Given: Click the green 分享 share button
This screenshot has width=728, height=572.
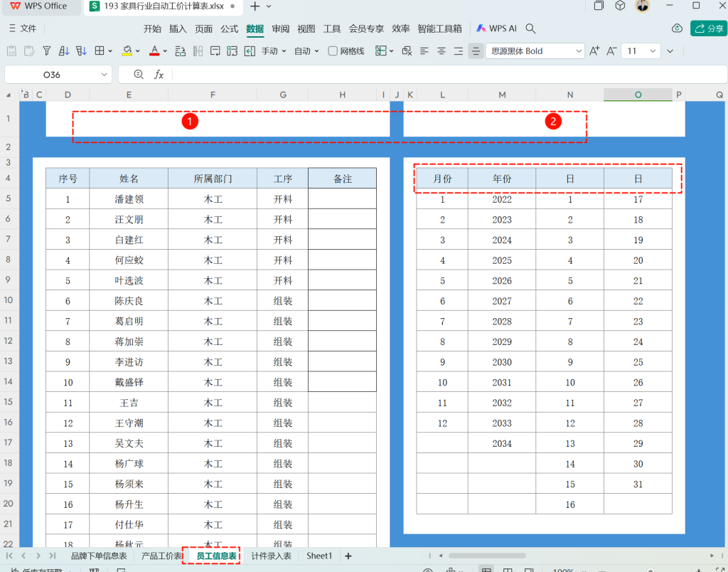Looking at the screenshot, I should (709, 28).
